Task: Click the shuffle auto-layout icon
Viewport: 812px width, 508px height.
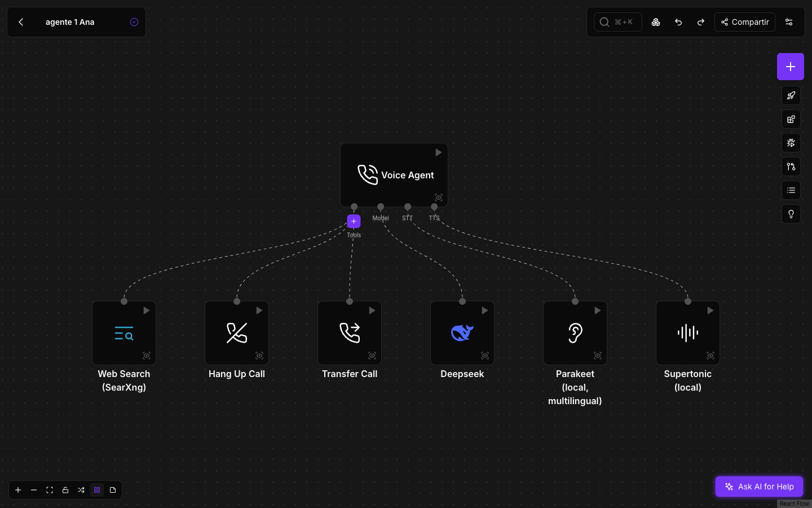Action: coord(81,490)
